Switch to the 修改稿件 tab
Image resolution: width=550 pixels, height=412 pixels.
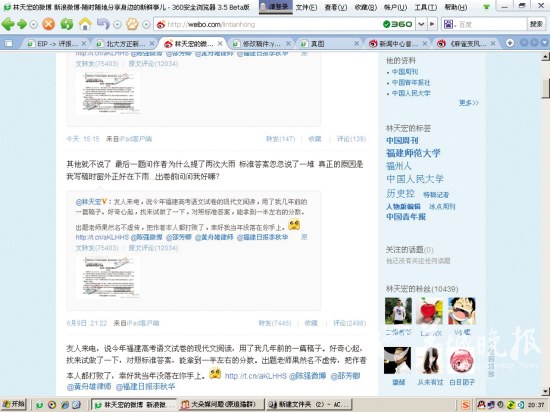[261, 43]
